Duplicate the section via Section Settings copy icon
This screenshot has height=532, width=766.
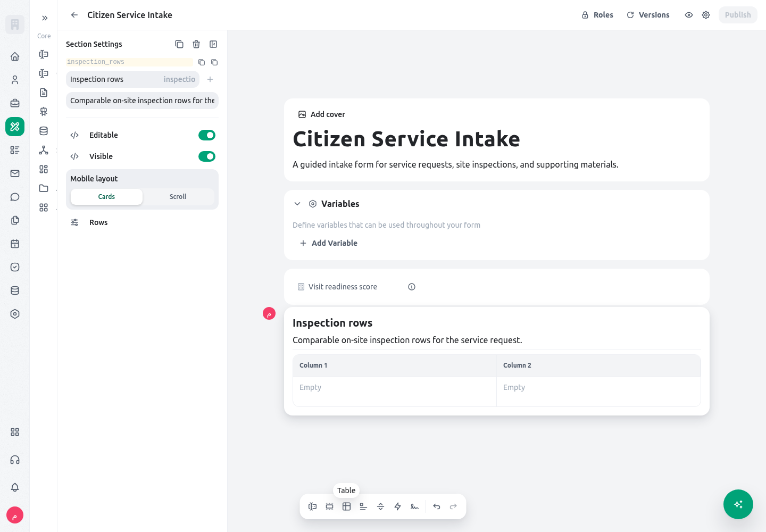pyautogui.click(x=179, y=44)
